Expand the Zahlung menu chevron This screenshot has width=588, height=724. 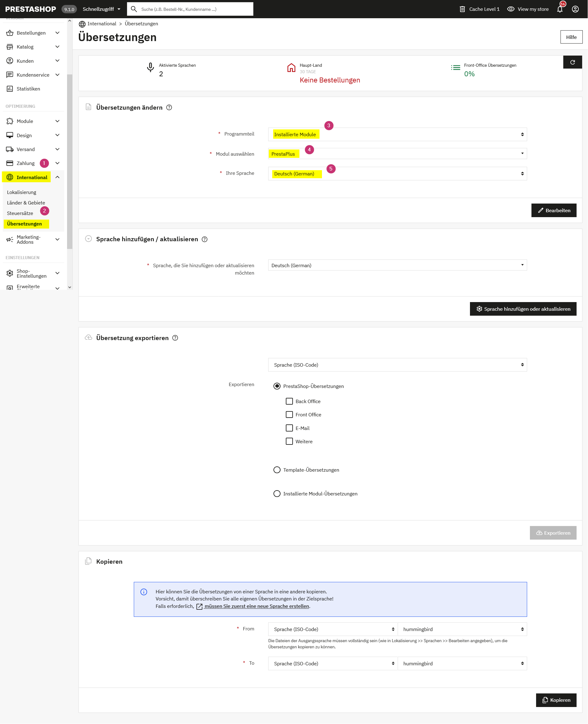coord(57,163)
